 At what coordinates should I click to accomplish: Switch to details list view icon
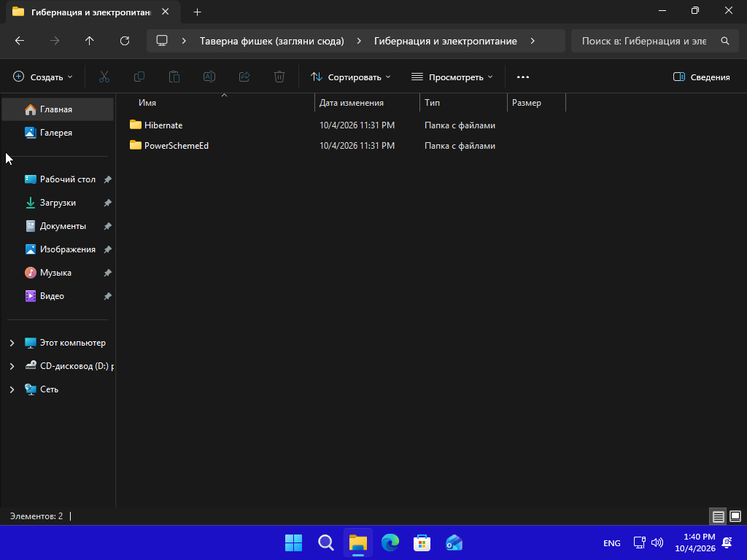719,516
